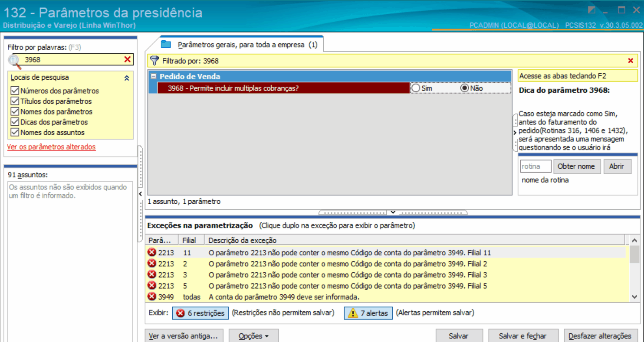Image resolution: width=644 pixels, height=342 pixels.
Task: Collapse the exceptions panel via splitter arrow
Action: point(393,212)
